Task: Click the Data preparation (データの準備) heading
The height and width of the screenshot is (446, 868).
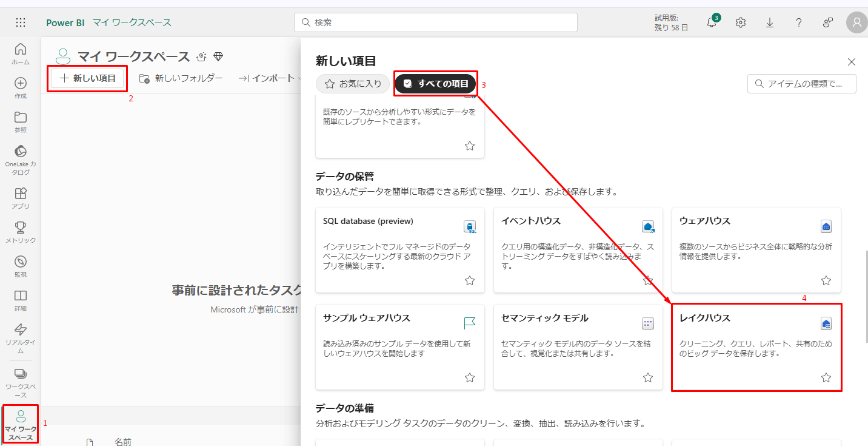Action: point(345,408)
